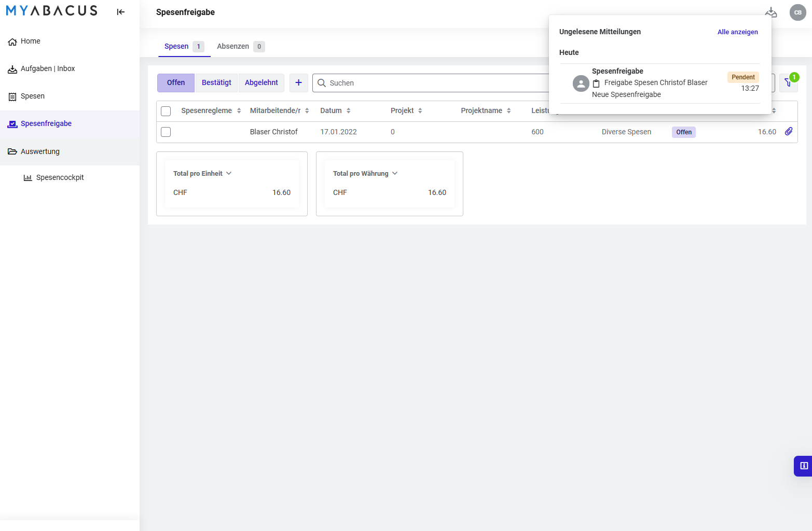Click the plus icon to add expense
This screenshot has height=531, width=812.
[x=298, y=83]
